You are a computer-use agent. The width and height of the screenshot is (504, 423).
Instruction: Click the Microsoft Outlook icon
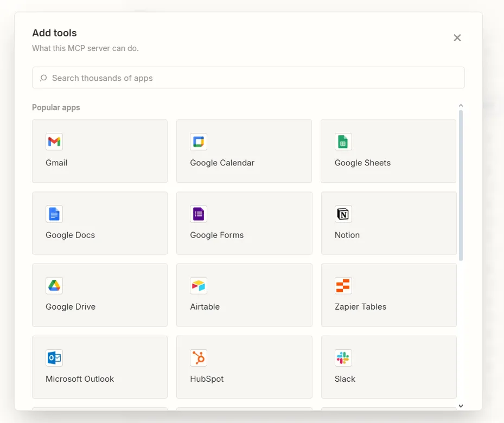tap(54, 358)
